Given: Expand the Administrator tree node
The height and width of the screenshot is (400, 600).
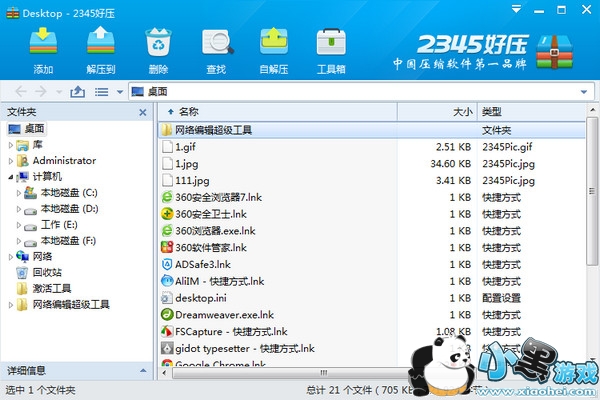Looking at the screenshot, I should point(11,161).
